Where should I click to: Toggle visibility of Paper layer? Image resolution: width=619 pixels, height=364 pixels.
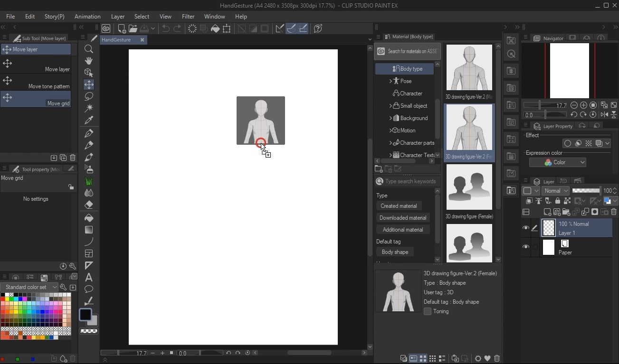526,247
